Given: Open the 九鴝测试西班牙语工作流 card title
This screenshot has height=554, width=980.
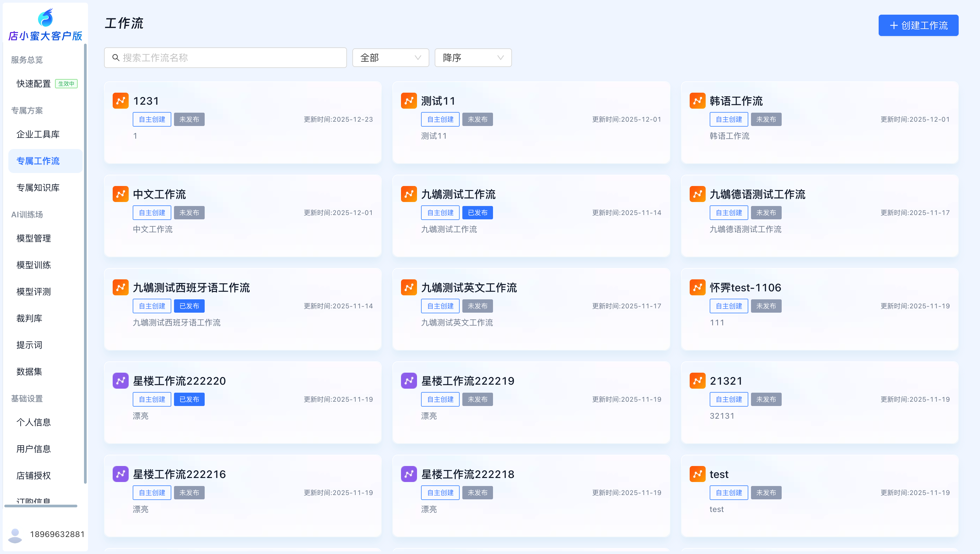Looking at the screenshot, I should point(191,288).
